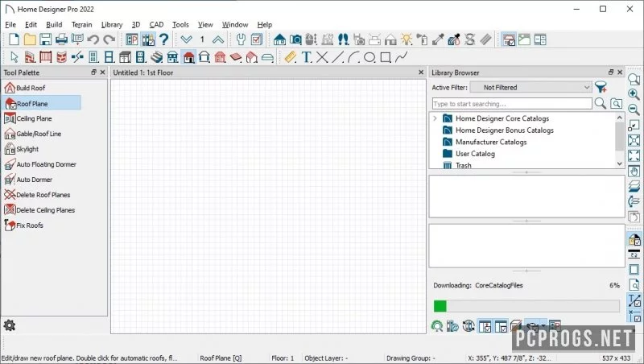
Task: Select the Material Eyedropper tool
Action: pos(438,39)
